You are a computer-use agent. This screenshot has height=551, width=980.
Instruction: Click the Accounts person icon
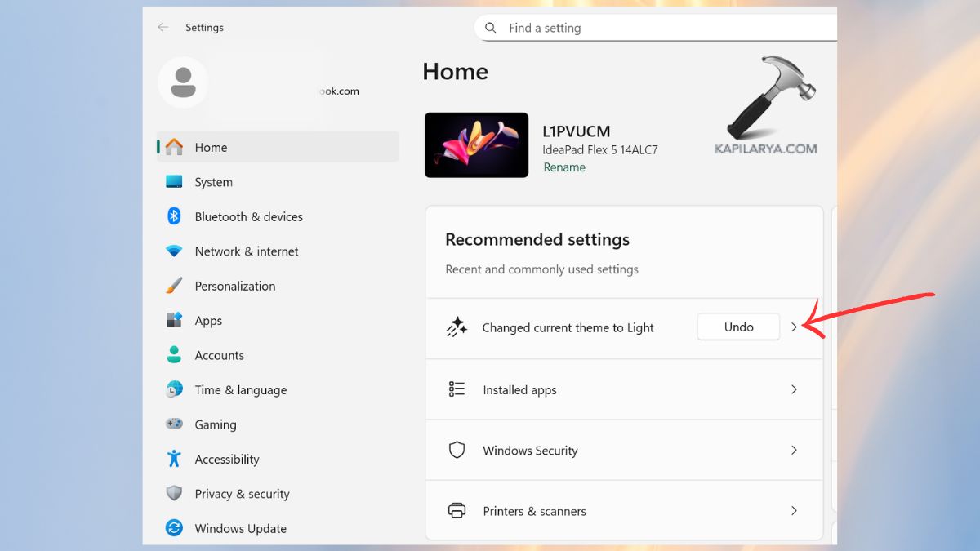(174, 354)
